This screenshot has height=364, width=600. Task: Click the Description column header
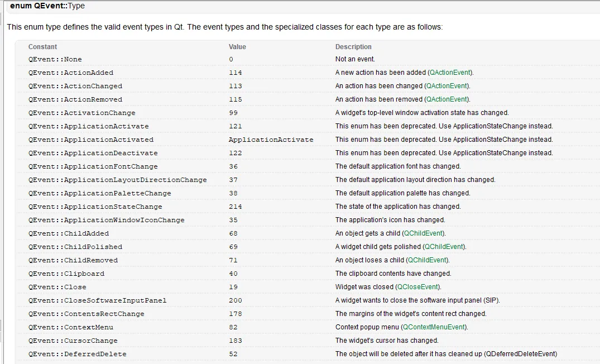[353, 47]
